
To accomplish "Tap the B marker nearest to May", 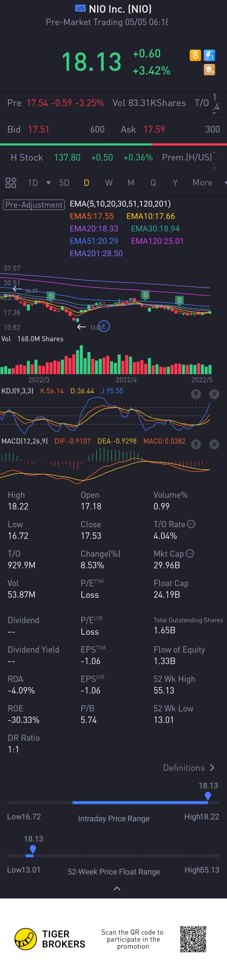I will click(179, 300).
